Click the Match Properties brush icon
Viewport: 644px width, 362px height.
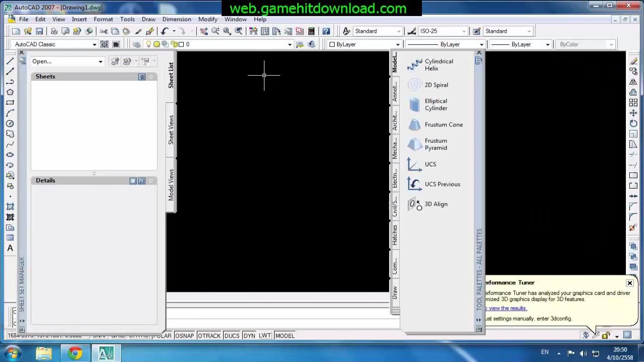[x=138, y=31]
